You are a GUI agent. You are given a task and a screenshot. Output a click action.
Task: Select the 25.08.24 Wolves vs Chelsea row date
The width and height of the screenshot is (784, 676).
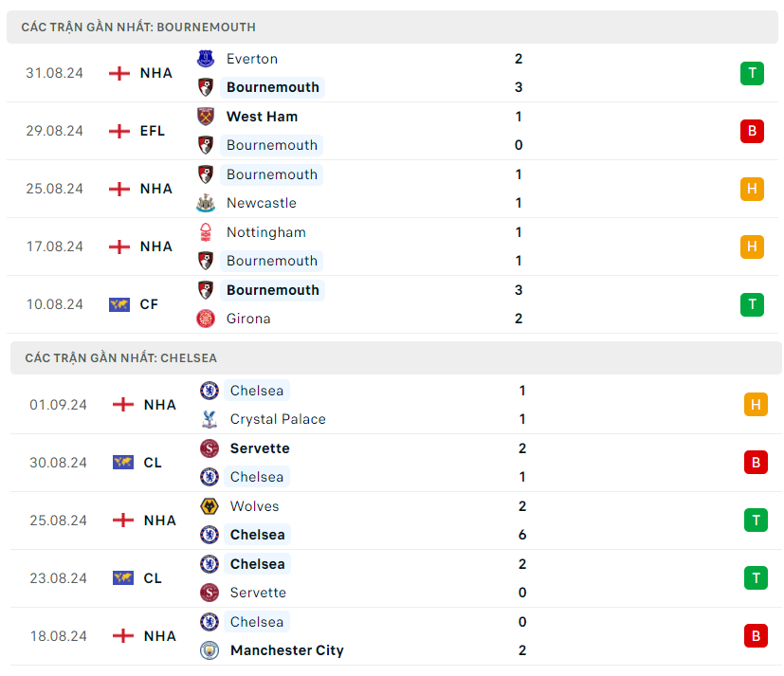tap(59, 521)
